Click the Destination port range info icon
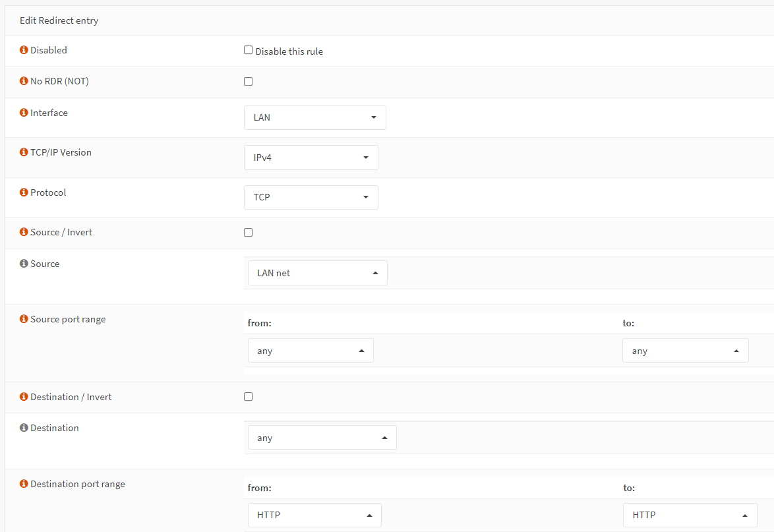 click(24, 485)
